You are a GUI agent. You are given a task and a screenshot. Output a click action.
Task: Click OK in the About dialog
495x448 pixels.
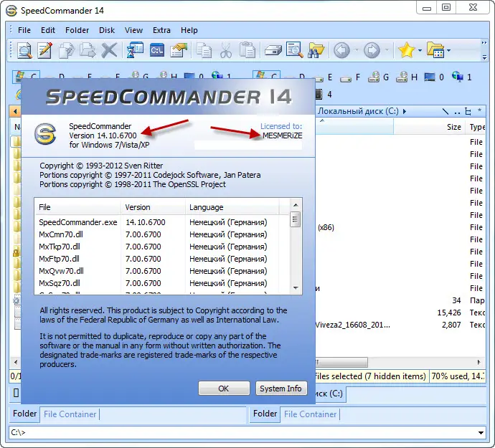click(x=224, y=389)
